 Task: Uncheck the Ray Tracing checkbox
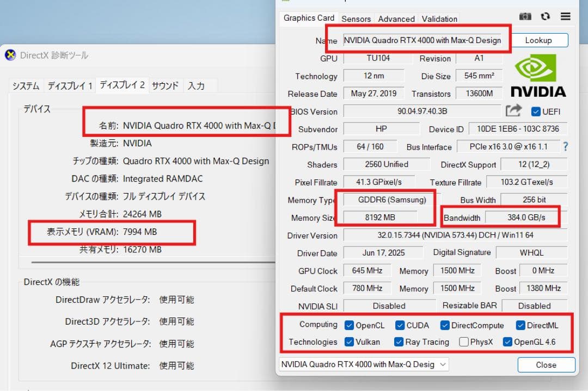point(399,342)
